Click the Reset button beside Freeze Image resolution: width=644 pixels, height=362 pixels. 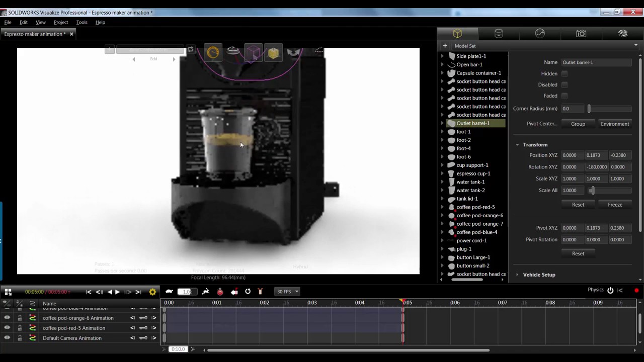(x=578, y=205)
